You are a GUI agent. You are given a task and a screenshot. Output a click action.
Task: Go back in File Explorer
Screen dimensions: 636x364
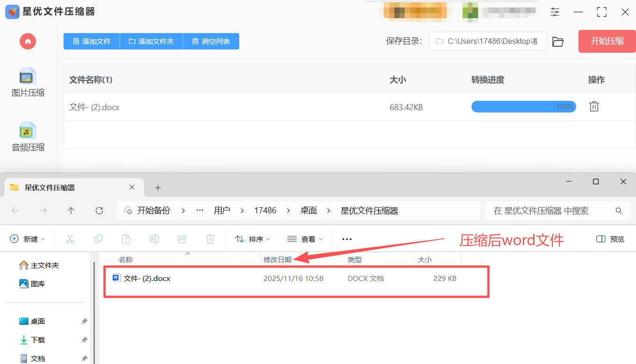click(x=15, y=210)
